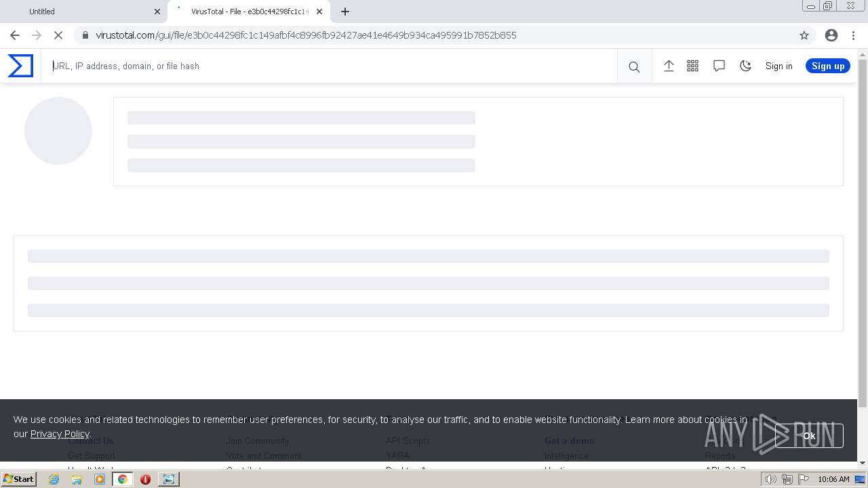The width and height of the screenshot is (868, 488).
Task: Open the comments notification icon
Action: 719,66
